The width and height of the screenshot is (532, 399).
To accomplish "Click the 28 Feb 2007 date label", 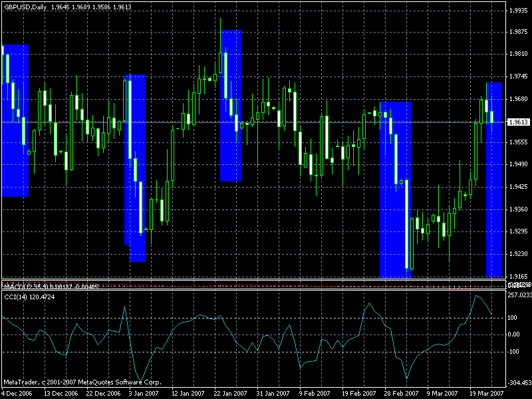I will click(x=402, y=394).
